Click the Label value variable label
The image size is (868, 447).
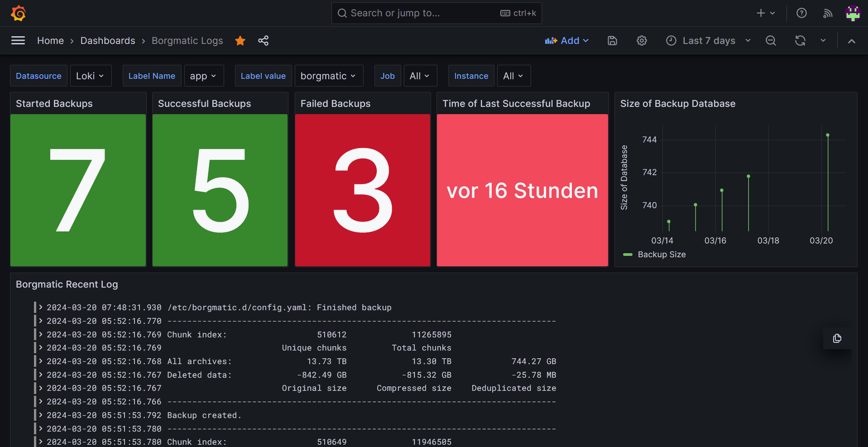pos(263,76)
